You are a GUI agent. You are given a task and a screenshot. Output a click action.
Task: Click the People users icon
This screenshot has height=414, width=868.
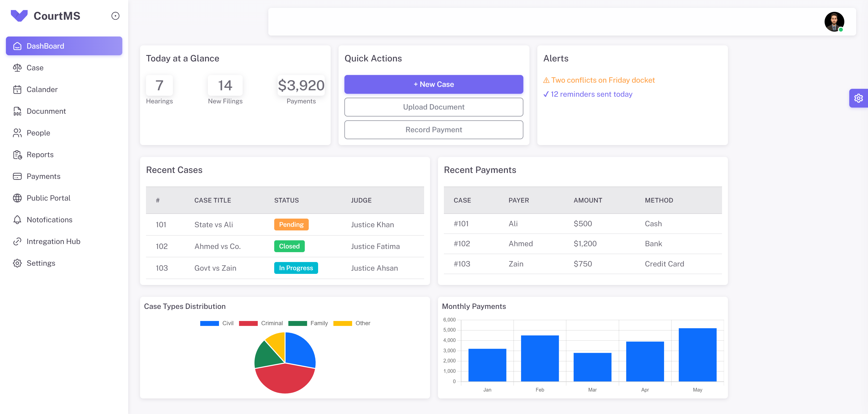click(x=17, y=133)
